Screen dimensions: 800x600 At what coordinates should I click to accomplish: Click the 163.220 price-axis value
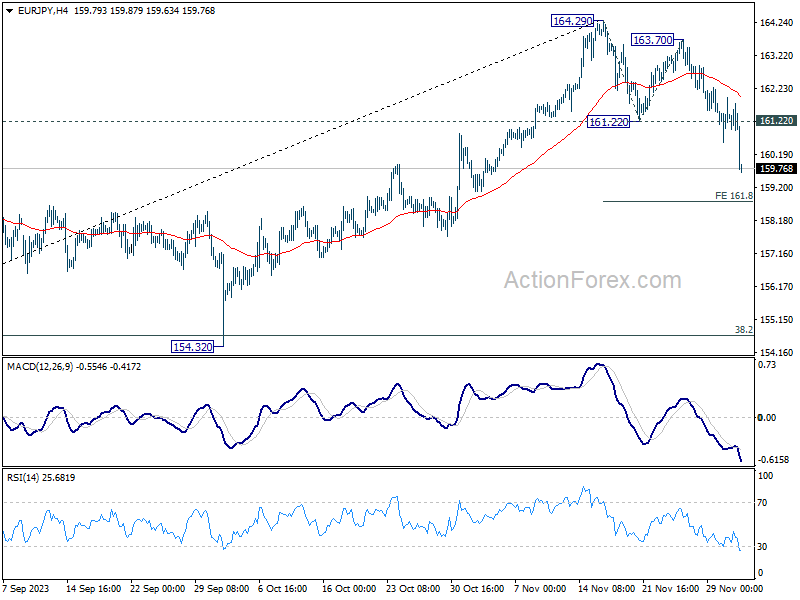click(x=777, y=56)
